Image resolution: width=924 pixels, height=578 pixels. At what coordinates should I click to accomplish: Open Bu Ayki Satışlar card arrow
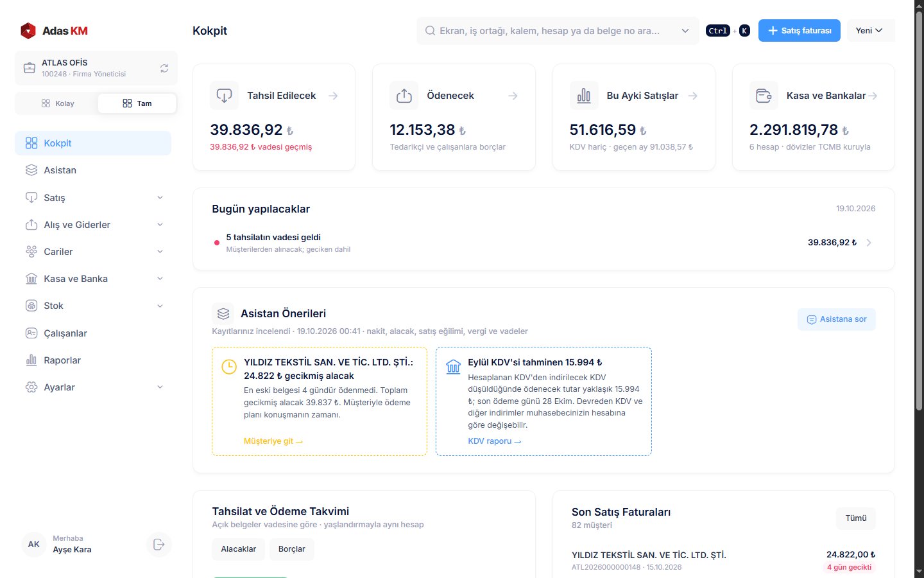coord(693,96)
